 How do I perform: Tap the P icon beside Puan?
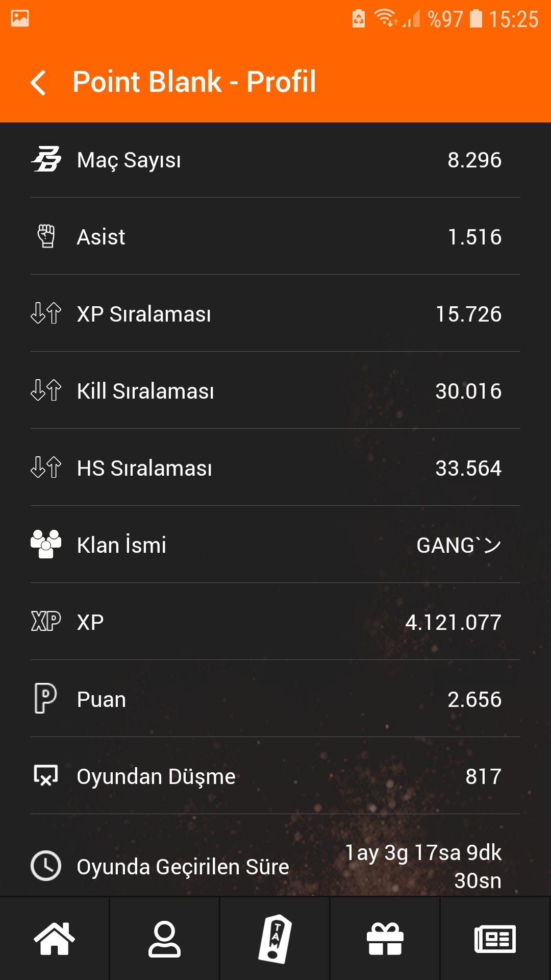point(46,698)
